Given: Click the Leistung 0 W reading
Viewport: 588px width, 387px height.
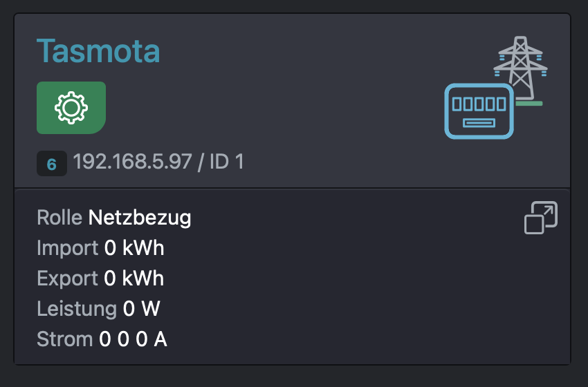Looking at the screenshot, I should click(x=99, y=309).
